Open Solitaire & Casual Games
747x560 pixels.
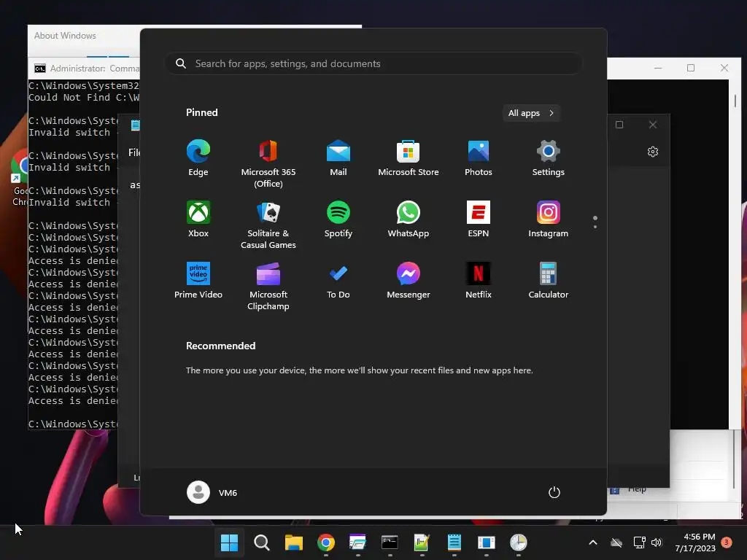point(268,225)
